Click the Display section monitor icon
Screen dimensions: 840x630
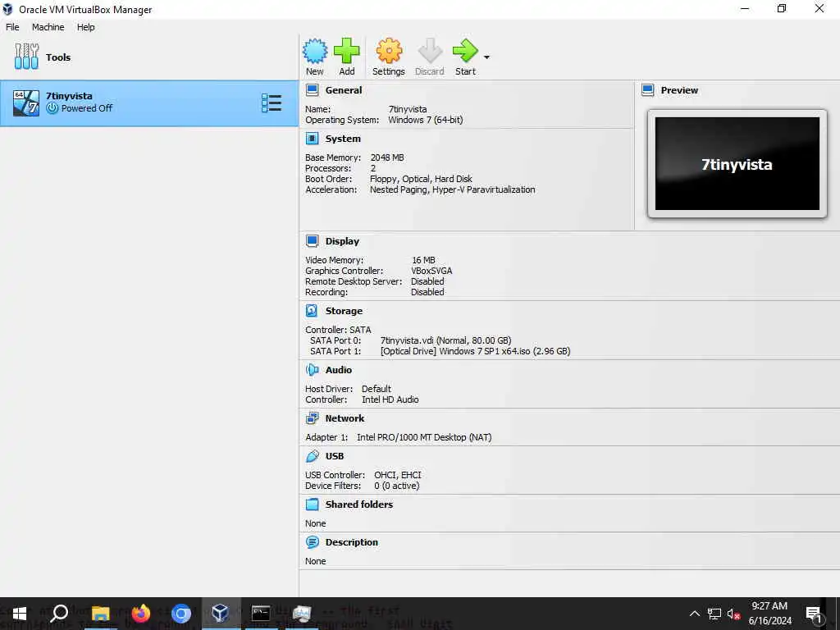pyautogui.click(x=313, y=241)
